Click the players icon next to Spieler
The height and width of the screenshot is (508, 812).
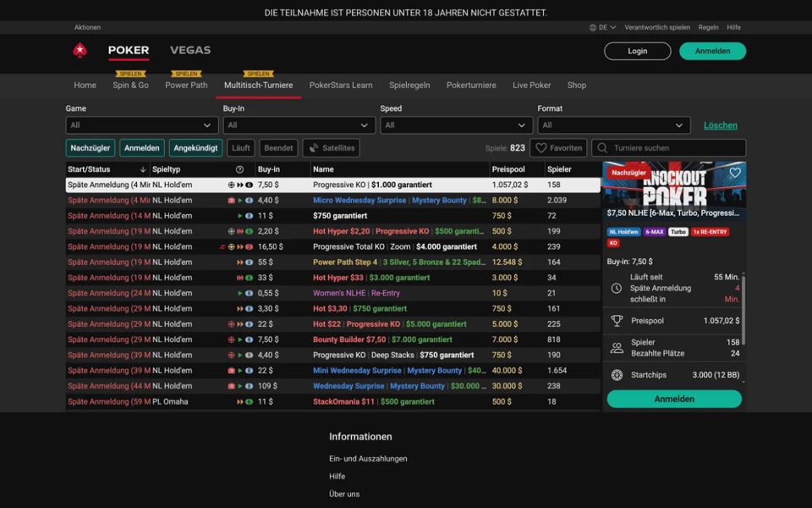point(617,348)
